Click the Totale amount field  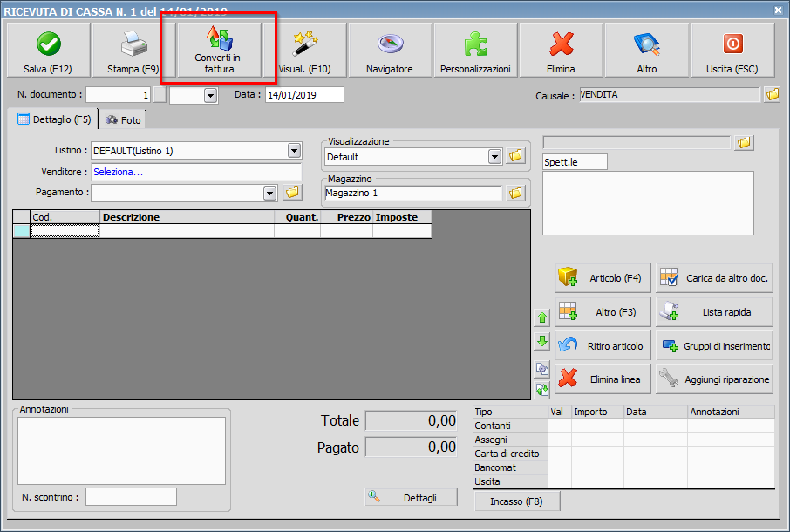point(411,420)
